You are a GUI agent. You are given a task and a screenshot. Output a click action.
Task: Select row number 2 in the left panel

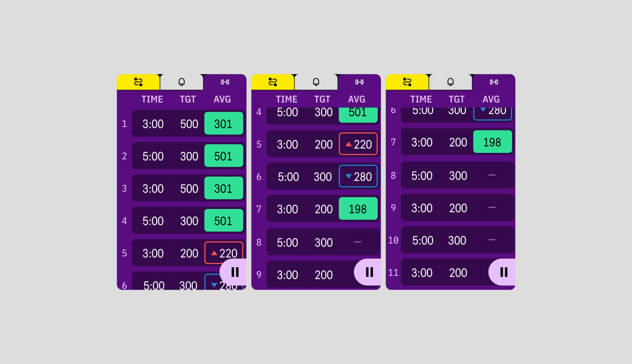coord(124,156)
